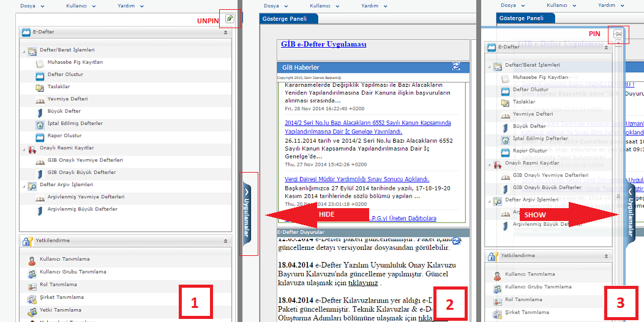Viewport: 644px width, 322px height.
Task: Refresh the GİB Haberler news feed
Action: [x=456, y=66]
